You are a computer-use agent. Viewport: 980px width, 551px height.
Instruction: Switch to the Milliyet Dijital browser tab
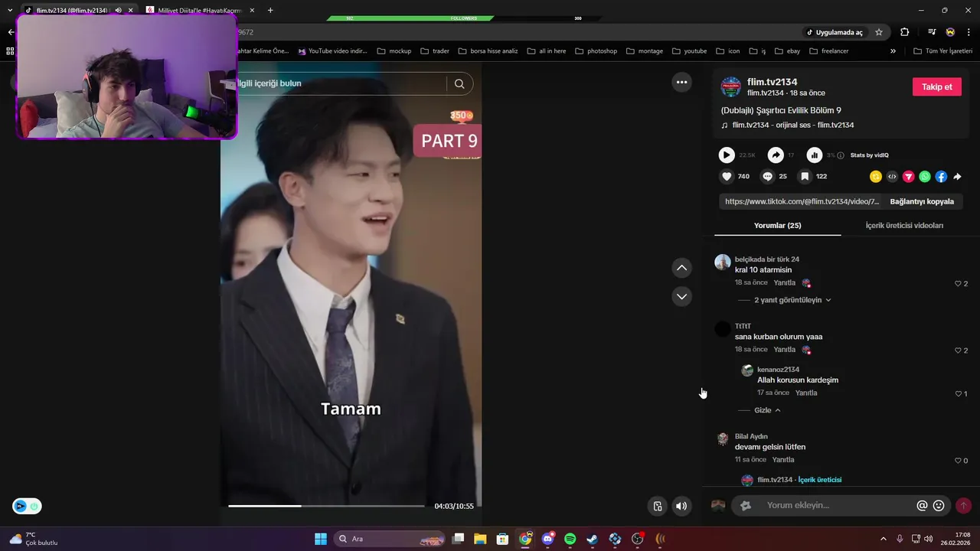pyautogui.click(x=199, y=10)
